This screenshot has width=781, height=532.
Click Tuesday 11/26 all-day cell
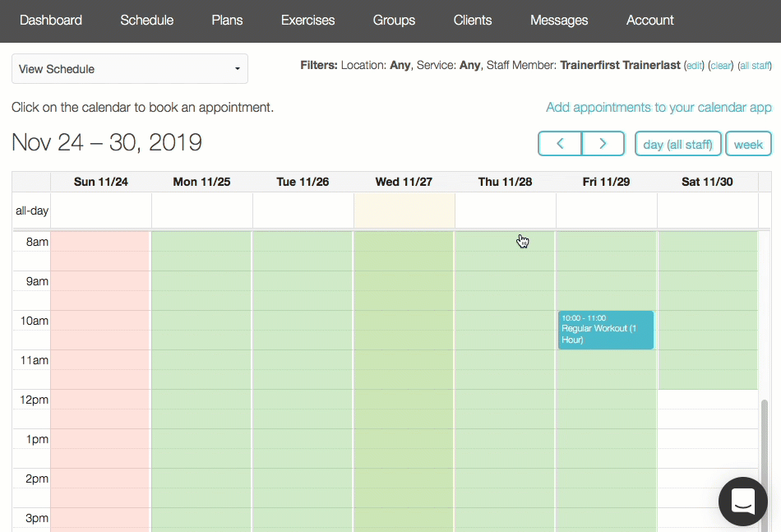tap(303, 210)
